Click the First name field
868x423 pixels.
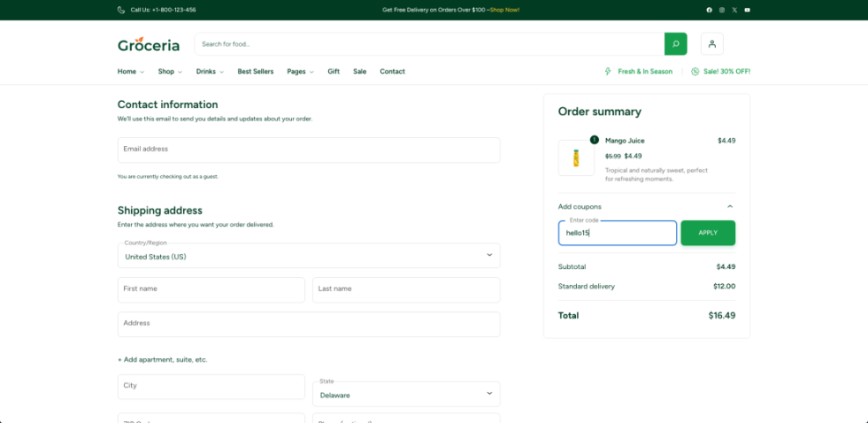(211, 290)
